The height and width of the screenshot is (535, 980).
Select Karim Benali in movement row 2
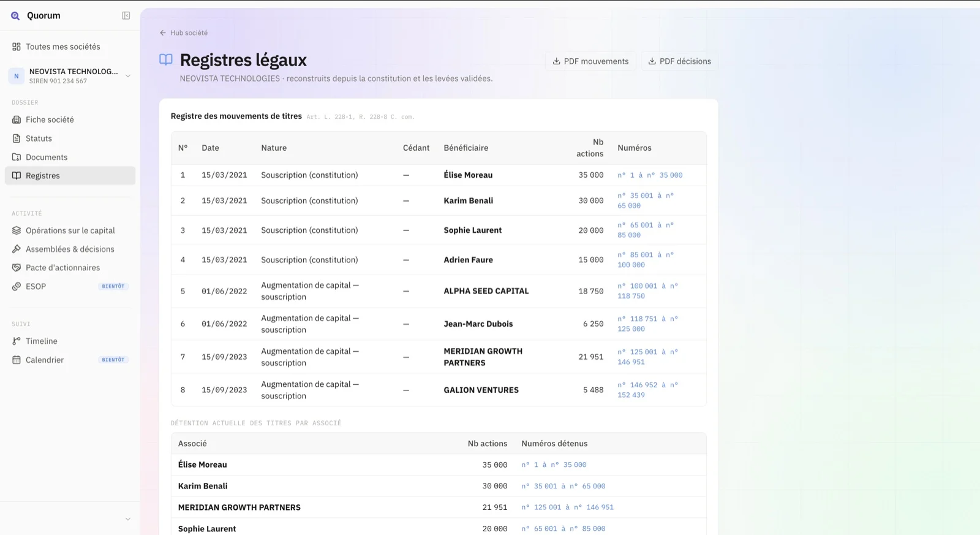pyautogui.click(x=469, y=201)
